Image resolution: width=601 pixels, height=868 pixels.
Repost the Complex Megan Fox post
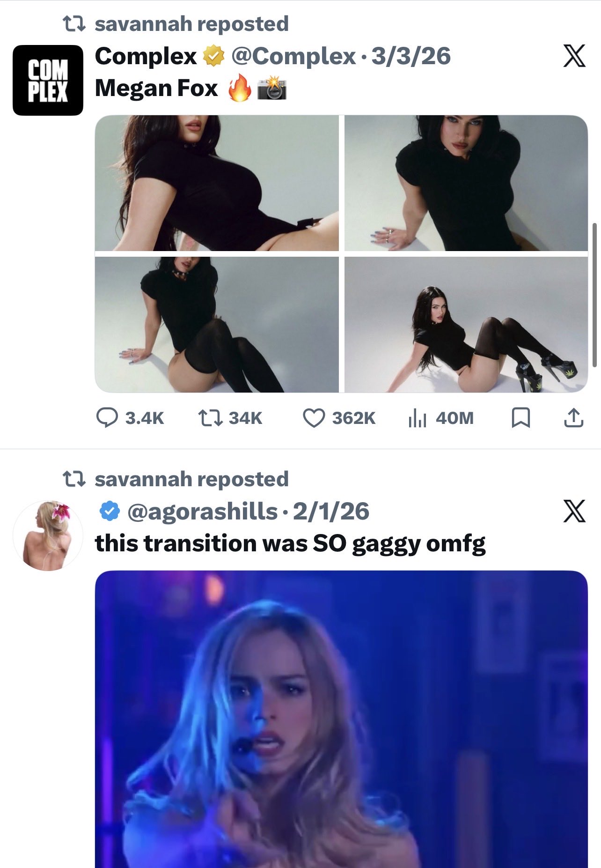210,418
